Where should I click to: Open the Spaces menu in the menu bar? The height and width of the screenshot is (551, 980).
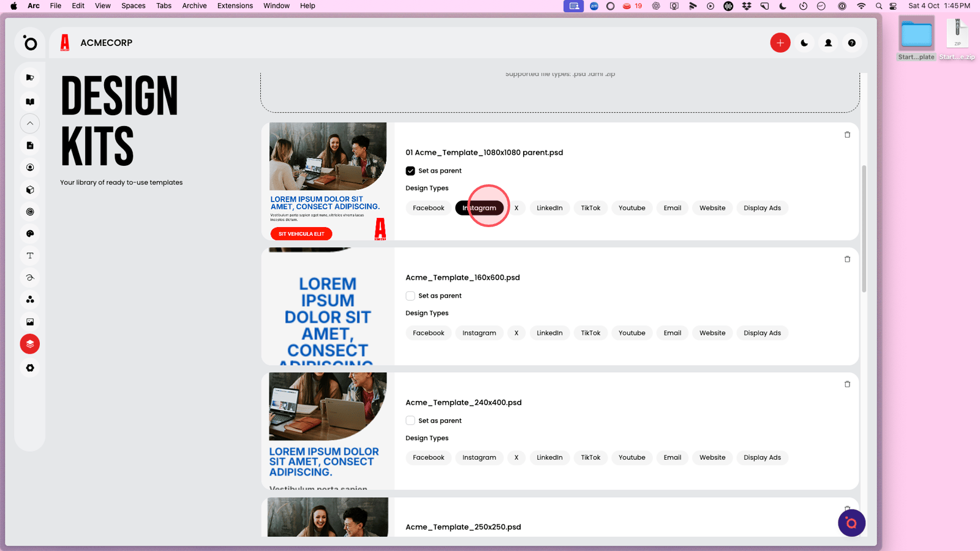133,6
